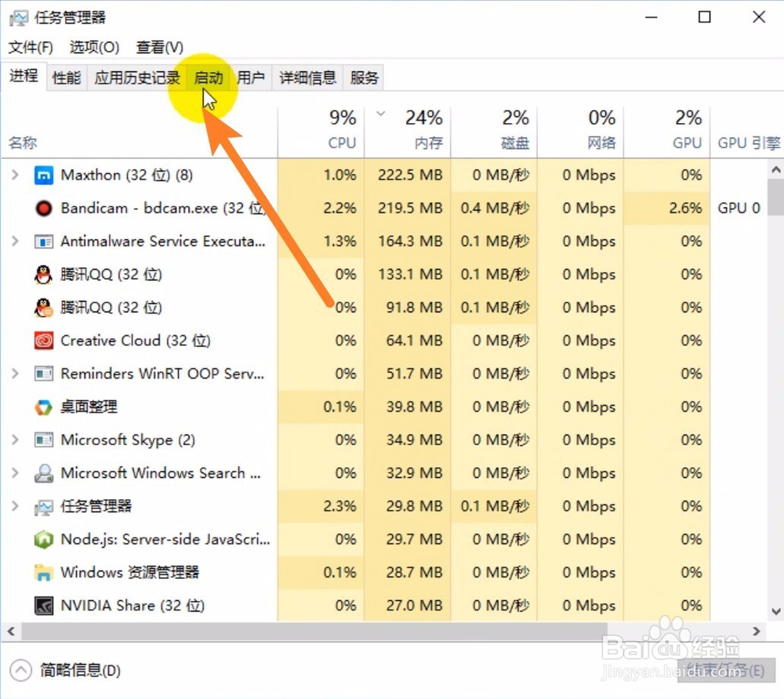Click the icon on the 91.8 MB QQ row
The image size is (784, 699).
click(x=43, y=308)
